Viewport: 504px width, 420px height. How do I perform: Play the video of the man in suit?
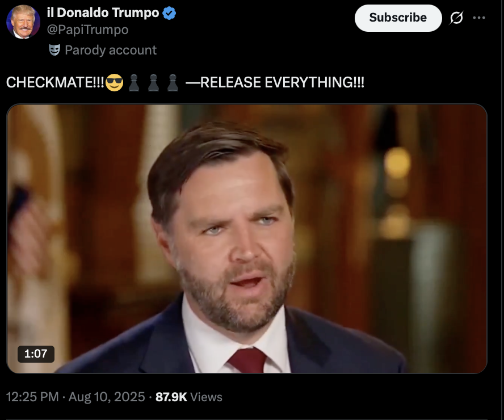pyautogui.click(x=247, y=238)
